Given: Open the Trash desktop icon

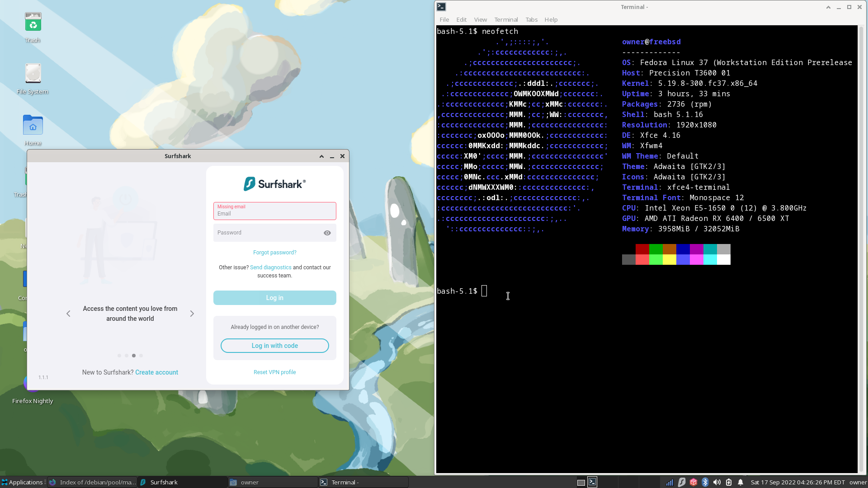Looking at the screenshot, I should pos(33,23).
